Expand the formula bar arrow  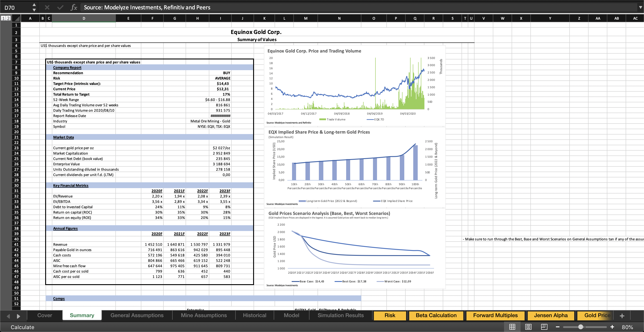pyautogui.click(x=640, y=7)
